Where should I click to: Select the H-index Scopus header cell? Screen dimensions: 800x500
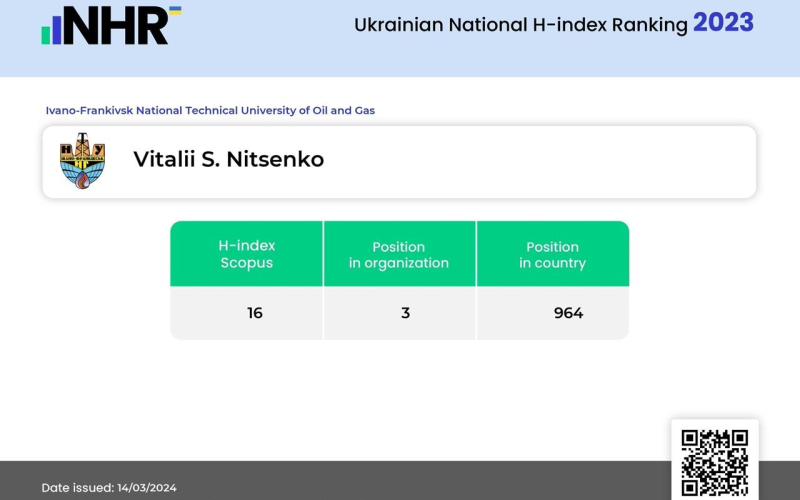coord(246,254)
